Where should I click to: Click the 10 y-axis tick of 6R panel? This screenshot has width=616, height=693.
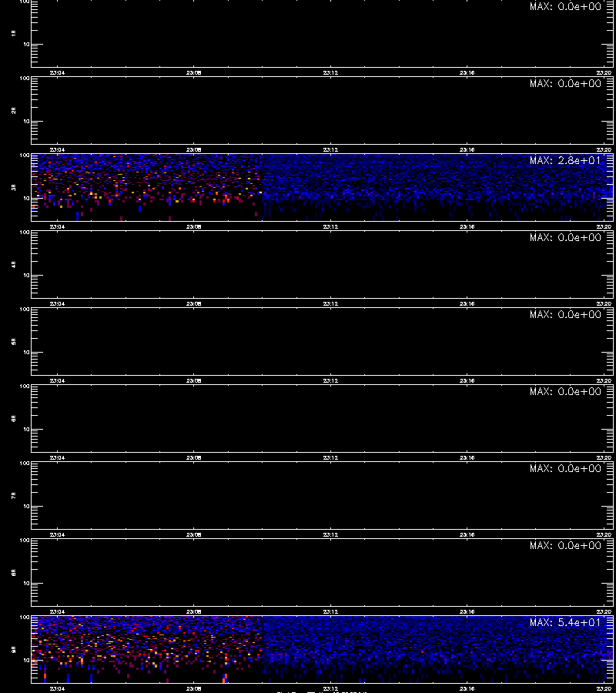point(26,429)
